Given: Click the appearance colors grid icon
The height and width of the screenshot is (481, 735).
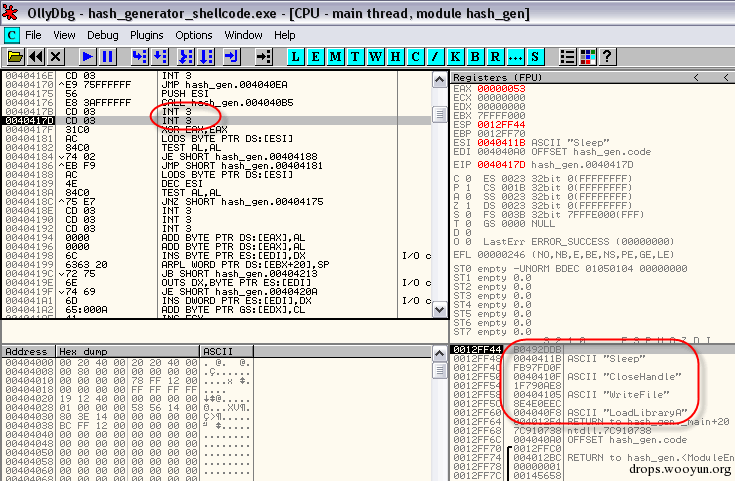Looking at the screenshot, I should tap(587, 57).
